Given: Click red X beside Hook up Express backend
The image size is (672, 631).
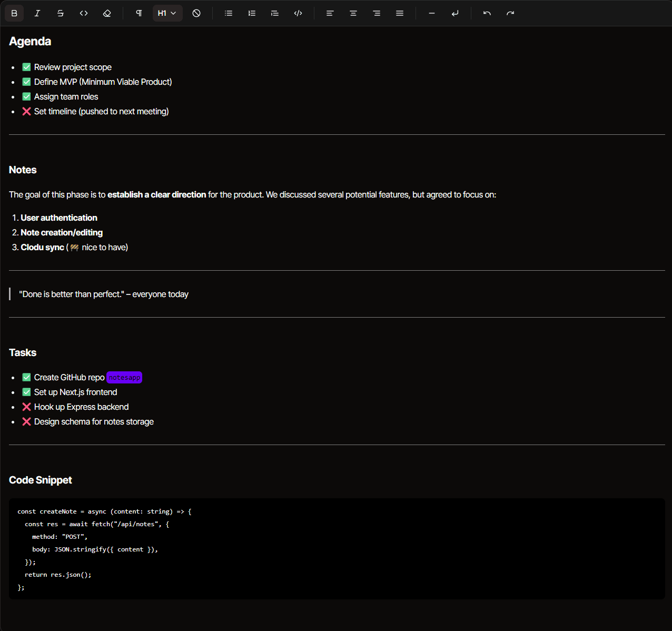Looking at the screenshot, I should click(x=26, y=407).
